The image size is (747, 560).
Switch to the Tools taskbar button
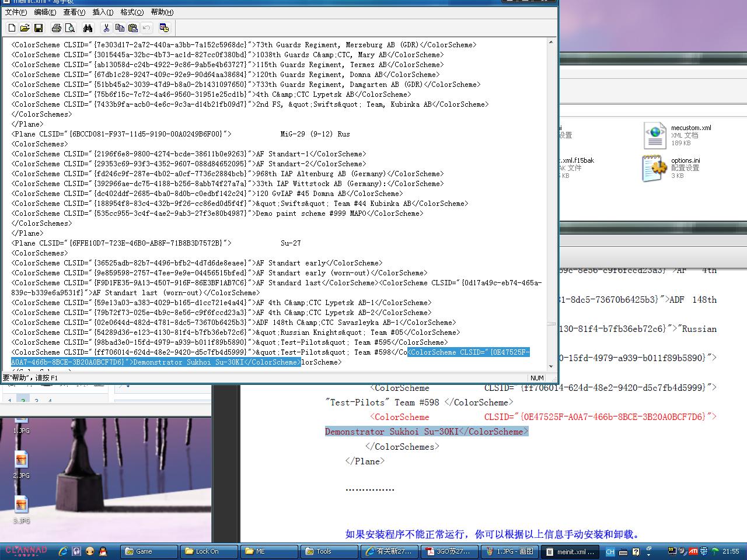(329, 551)
